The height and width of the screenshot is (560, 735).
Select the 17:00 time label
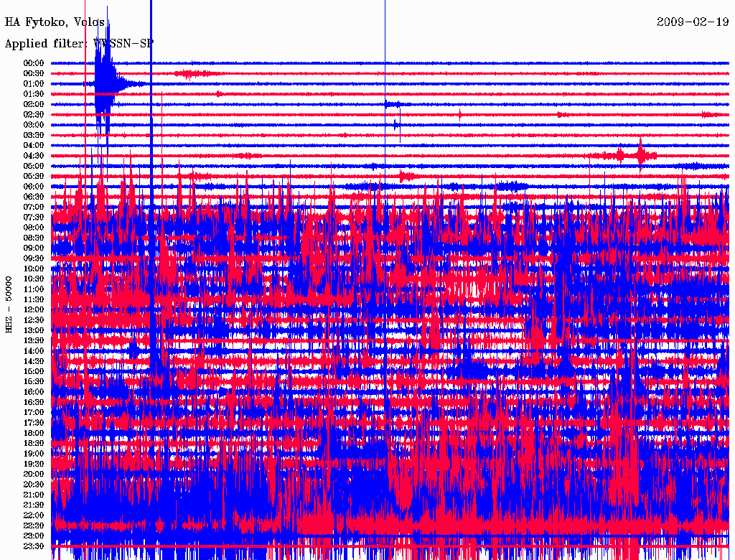[34, 412]
